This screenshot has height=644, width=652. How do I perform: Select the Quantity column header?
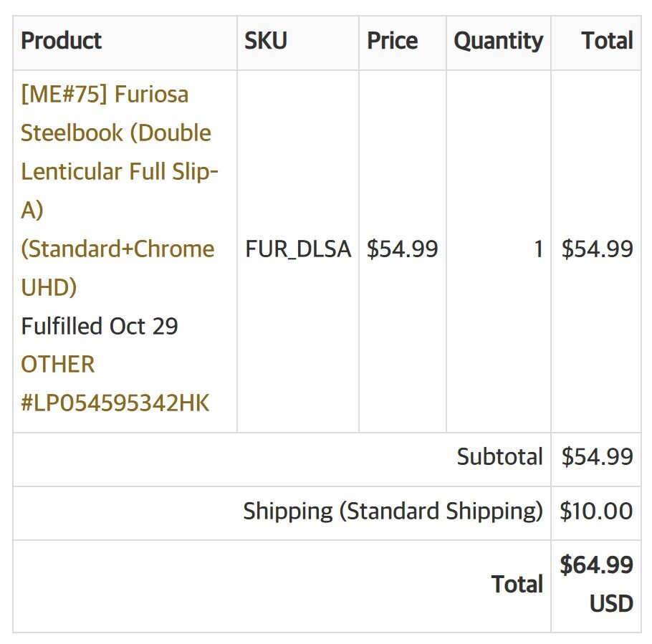coord(498,41)
